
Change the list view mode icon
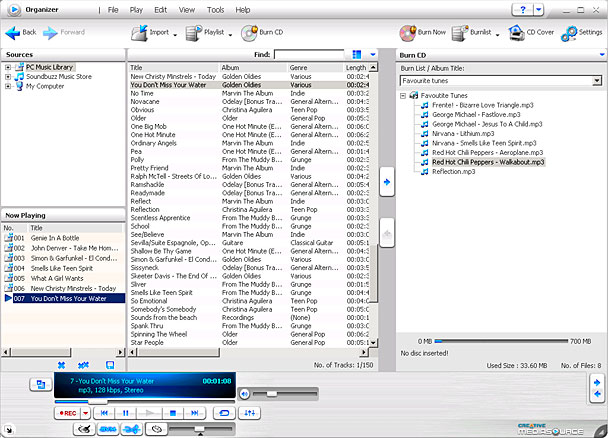pos(357,55)
